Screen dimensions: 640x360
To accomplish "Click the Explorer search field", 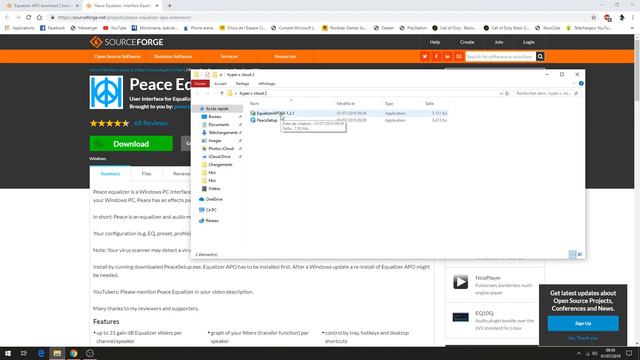I will click(x=546, y=93).
